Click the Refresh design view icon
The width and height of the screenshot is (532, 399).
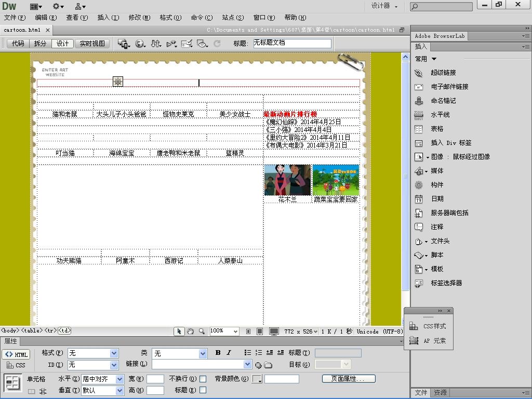click(x=217, y=44)
